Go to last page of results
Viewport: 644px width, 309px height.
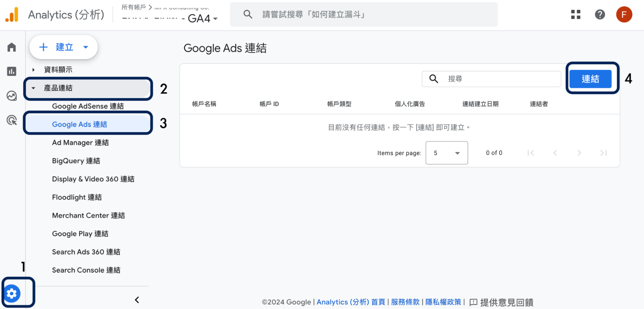tap(603, 153)
